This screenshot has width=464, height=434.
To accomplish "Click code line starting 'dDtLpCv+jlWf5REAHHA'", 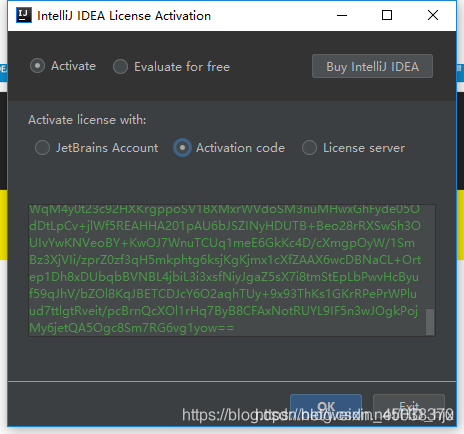I will point(225,226).
